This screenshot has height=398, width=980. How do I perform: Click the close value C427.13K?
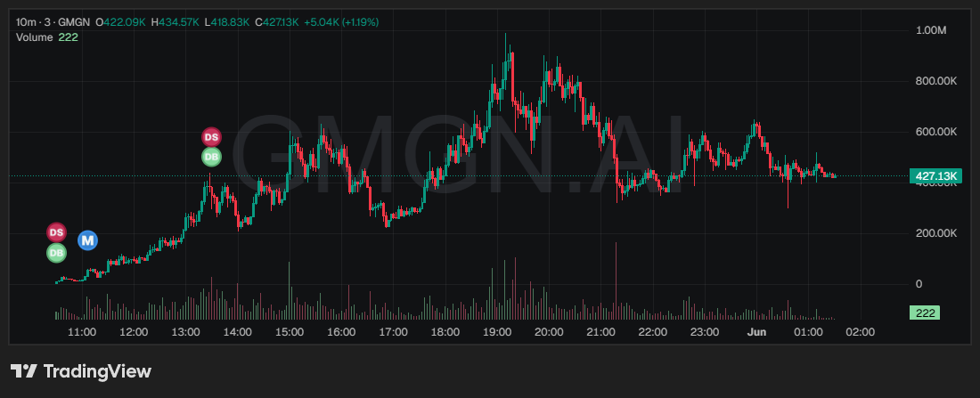click(276, 22)
